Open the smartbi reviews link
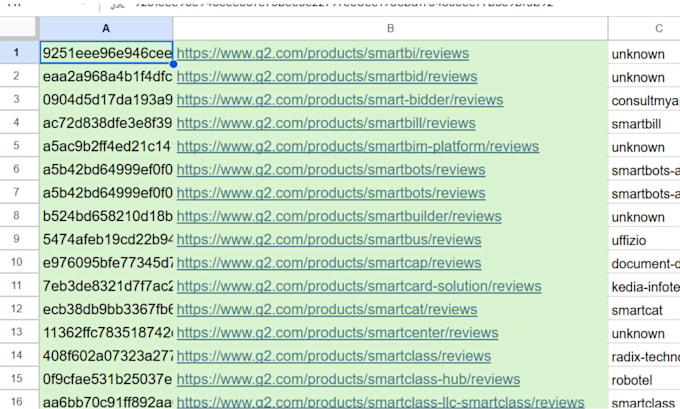The width and height of the screenshot is (680, 409). pos(323,53)
